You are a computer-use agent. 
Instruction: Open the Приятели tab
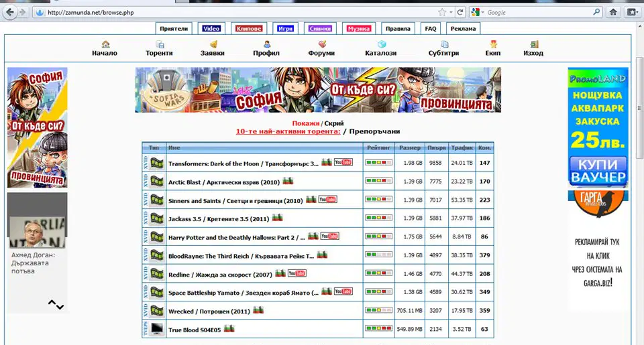(x=174, y=29)
